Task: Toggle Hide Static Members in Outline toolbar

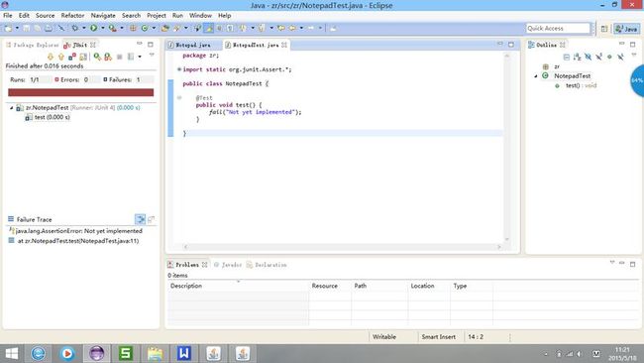Action: pyautogui.click(x=598, y=57)
